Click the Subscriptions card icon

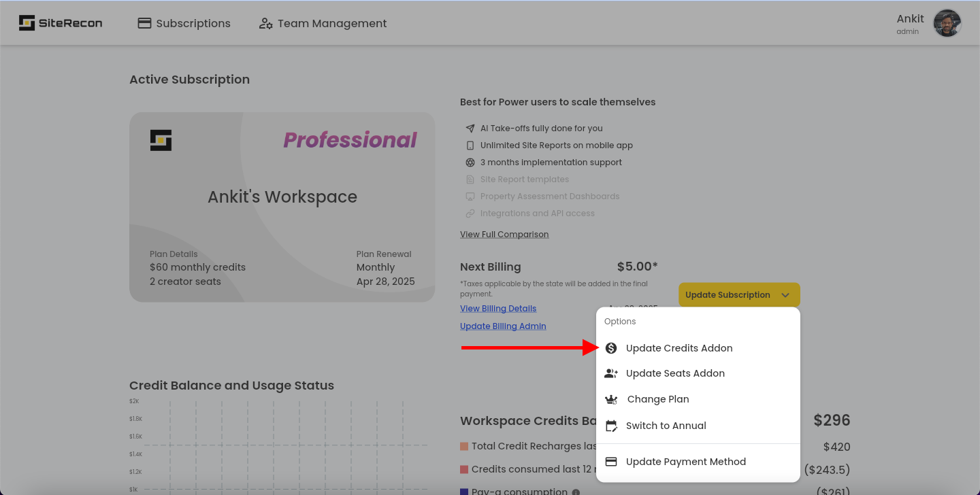(144, 23)
